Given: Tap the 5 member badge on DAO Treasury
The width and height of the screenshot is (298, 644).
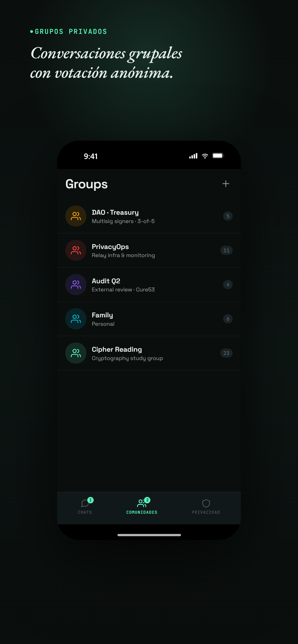Looking at the screenshot, I should coord(228,216).
